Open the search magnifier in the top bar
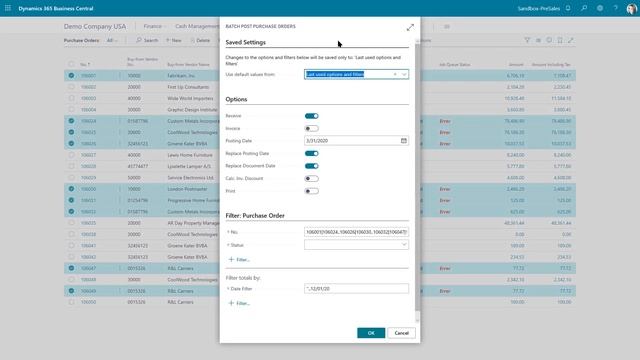The width and height of the screenshot is (640, 360). [x=584, y=8]
